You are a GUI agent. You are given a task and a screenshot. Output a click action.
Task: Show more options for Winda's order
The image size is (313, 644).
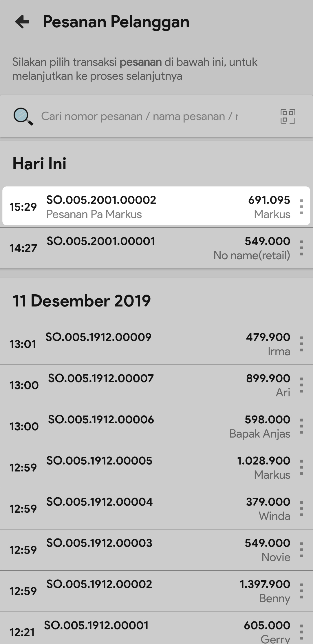click(301, 509)
